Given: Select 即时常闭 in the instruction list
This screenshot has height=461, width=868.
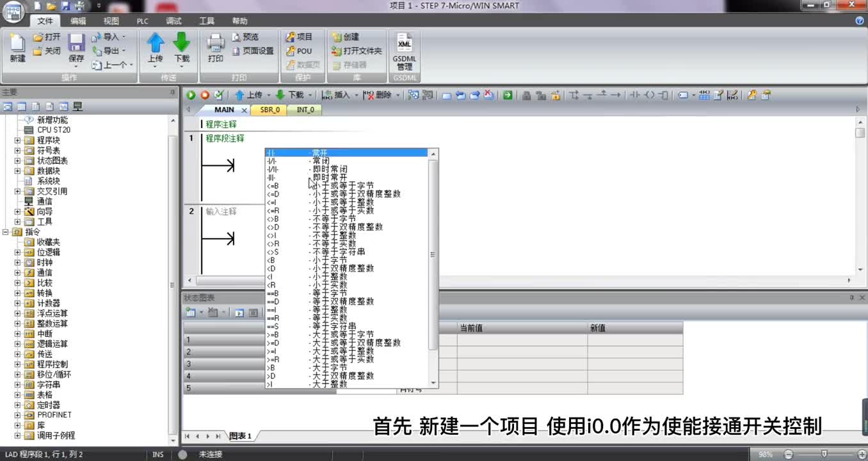Looking at the screenshot, I should pyautogui.click(x=346, y=169).
